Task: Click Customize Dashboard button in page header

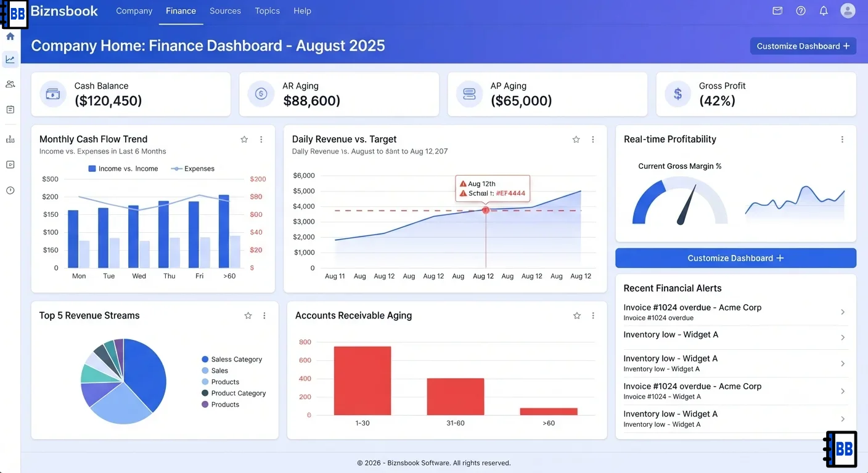Action: click(x=803, y=46)
